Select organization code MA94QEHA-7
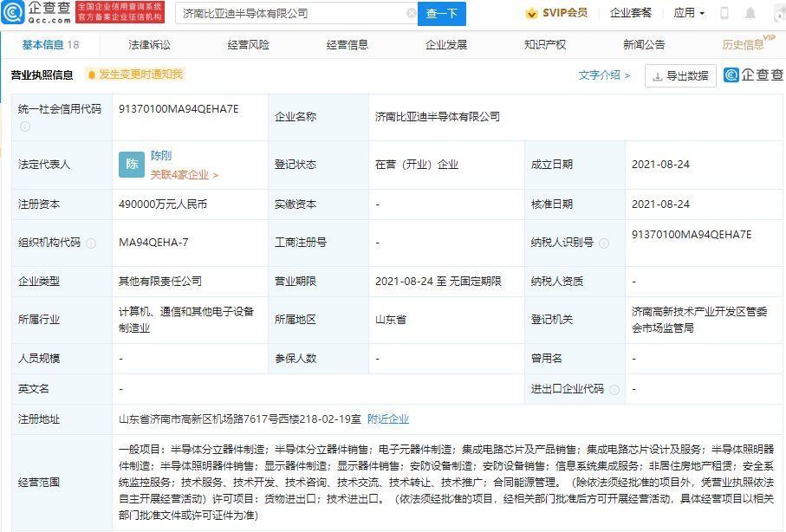This screenshot has width=786, height=532. [x=153, y=243]
